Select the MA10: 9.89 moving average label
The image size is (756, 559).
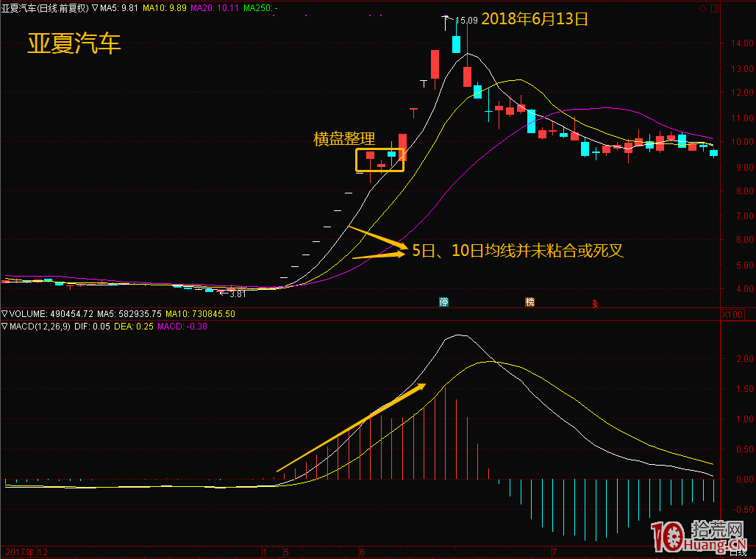[x=165, y=7]
